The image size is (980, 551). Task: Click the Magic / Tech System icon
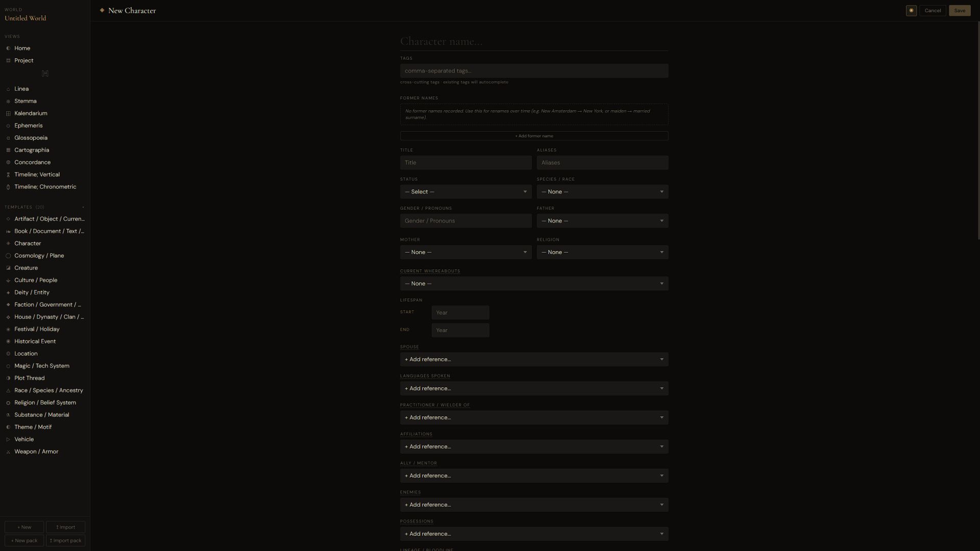8,366
